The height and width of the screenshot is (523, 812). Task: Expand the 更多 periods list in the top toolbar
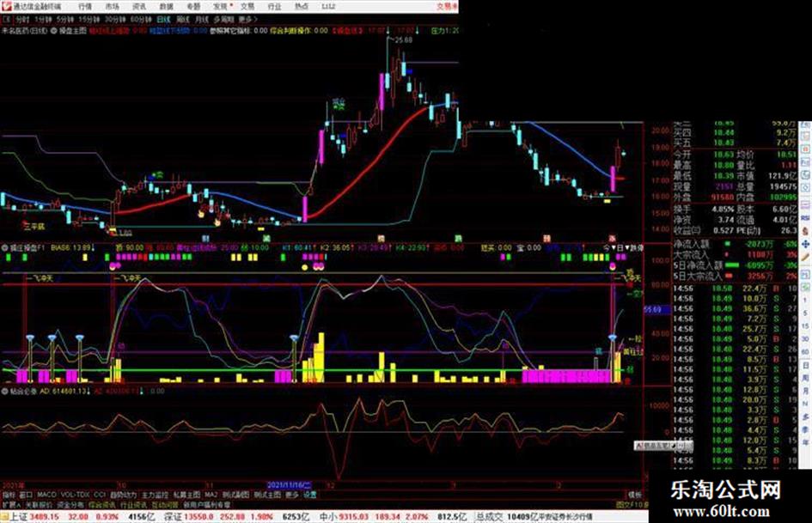tap(247, 19)
